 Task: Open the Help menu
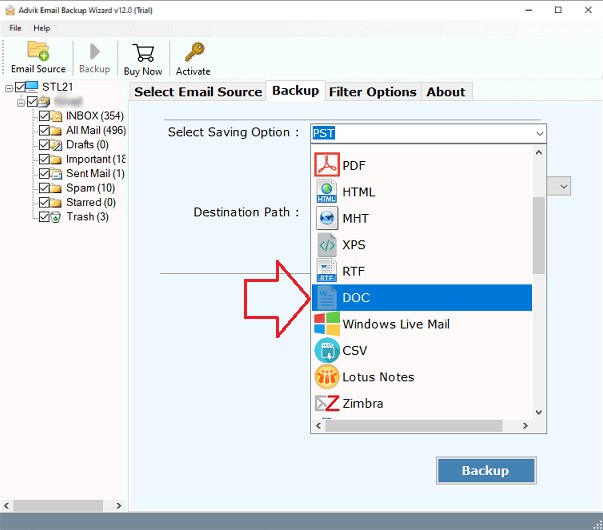(x=41, y=28)
